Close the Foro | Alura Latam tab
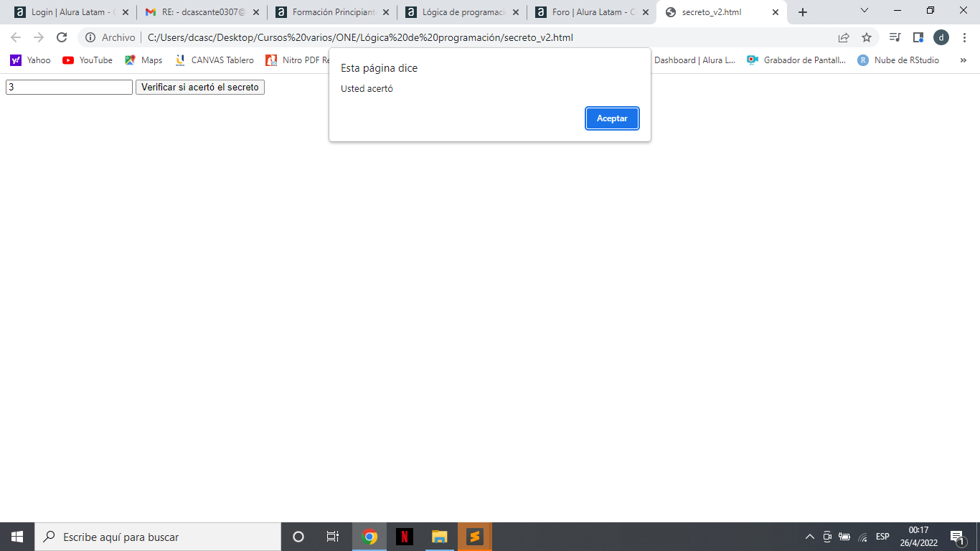 click(646, 12)
